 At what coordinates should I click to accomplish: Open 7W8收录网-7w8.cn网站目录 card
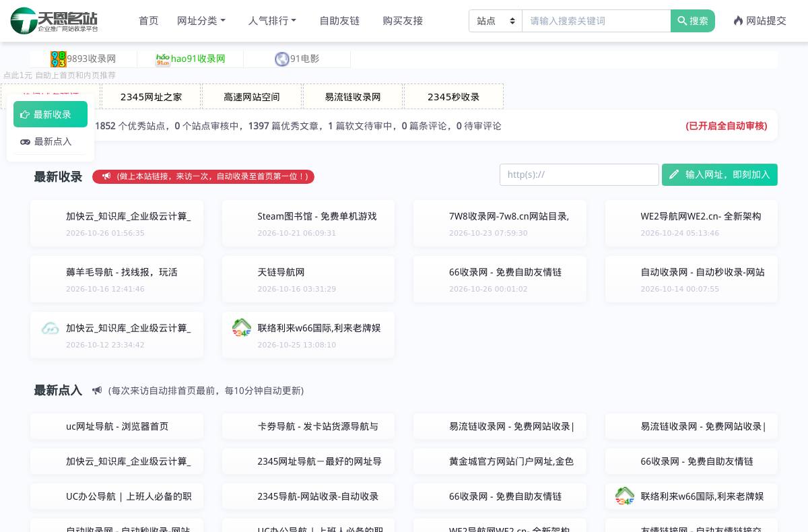pos(500,223)
